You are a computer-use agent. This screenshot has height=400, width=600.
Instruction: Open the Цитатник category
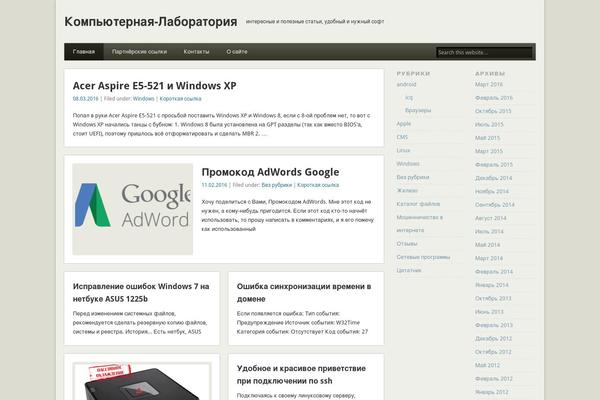(x=409, y=270)
